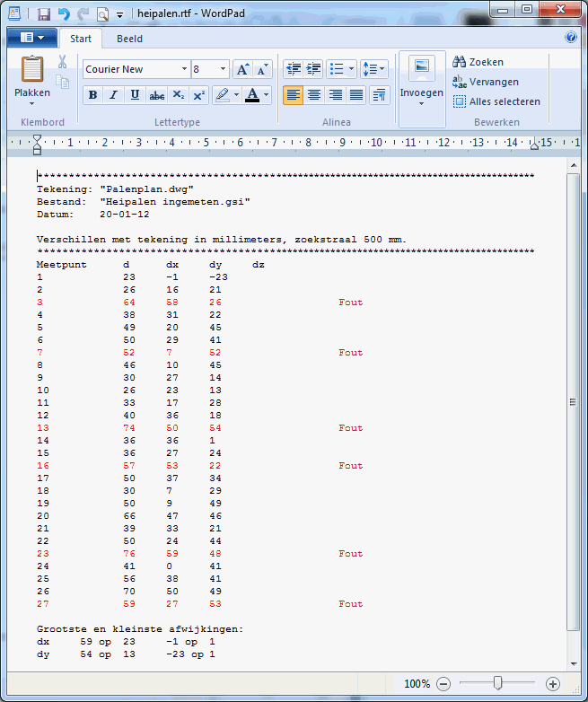Image resolution: width=588 pixels, height=702 pixels.
Task: Click the red d value 76 in row 23
Action: [x=129, y=554]
